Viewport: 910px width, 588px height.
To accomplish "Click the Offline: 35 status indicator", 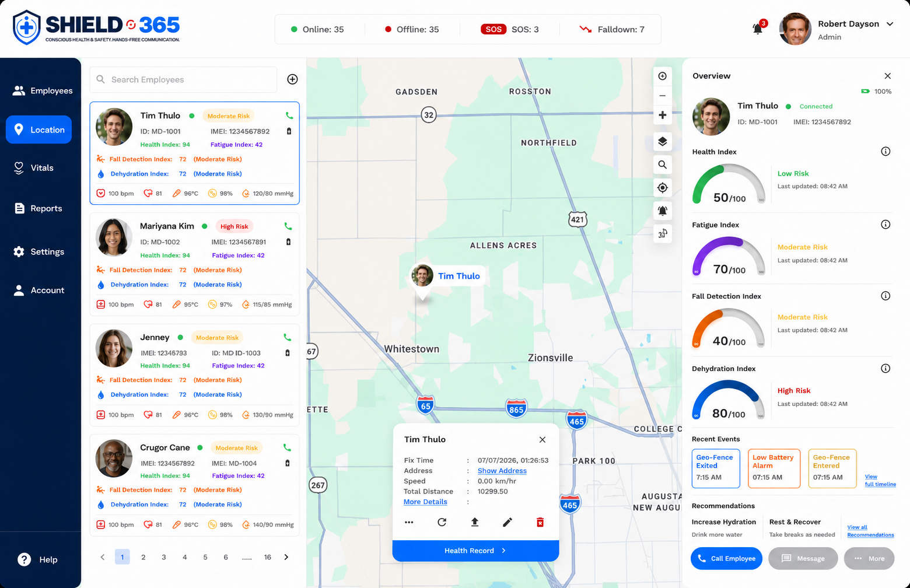I will point(412,29).
